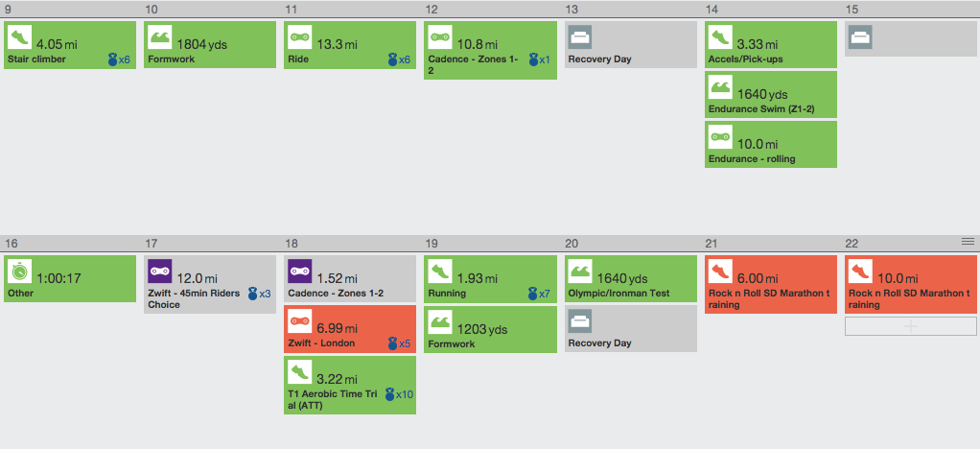This screenshot has width=980, height=449.
Task: Click the Formwork swim icon on day 10
Action: point(159,38)
